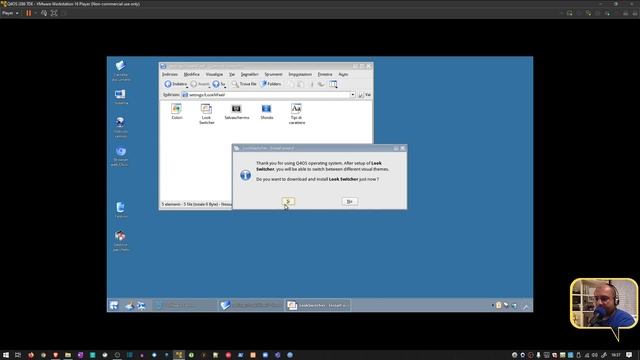Screen dimensions: 640x360
Task: Open the Sfondo background icon
Action: [x=267, y=112]
